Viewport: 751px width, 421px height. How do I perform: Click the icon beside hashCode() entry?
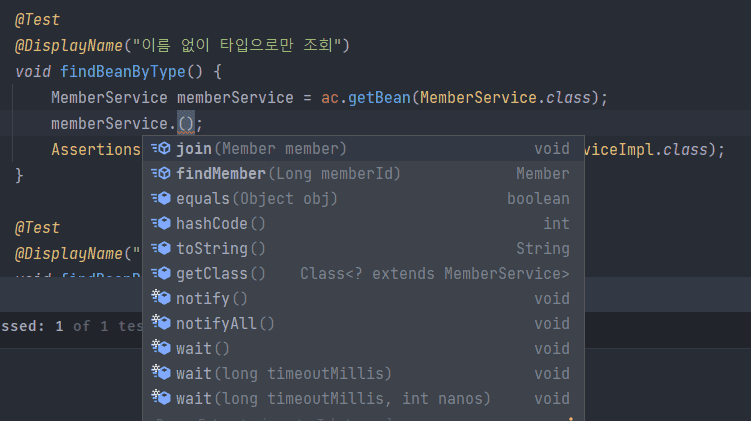point(161,224)
